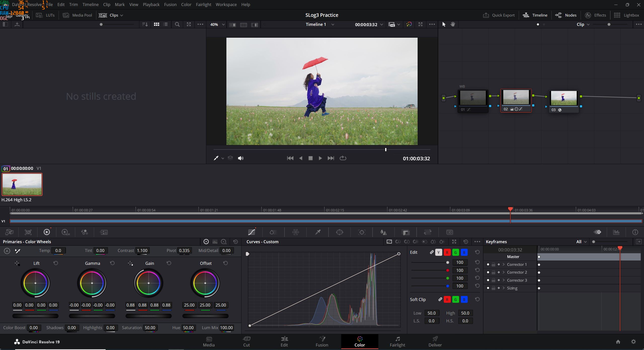Image resolution: width=644 pixels, height=350 pixels.
Task: Click the Quick Export button
Action: 499,15
